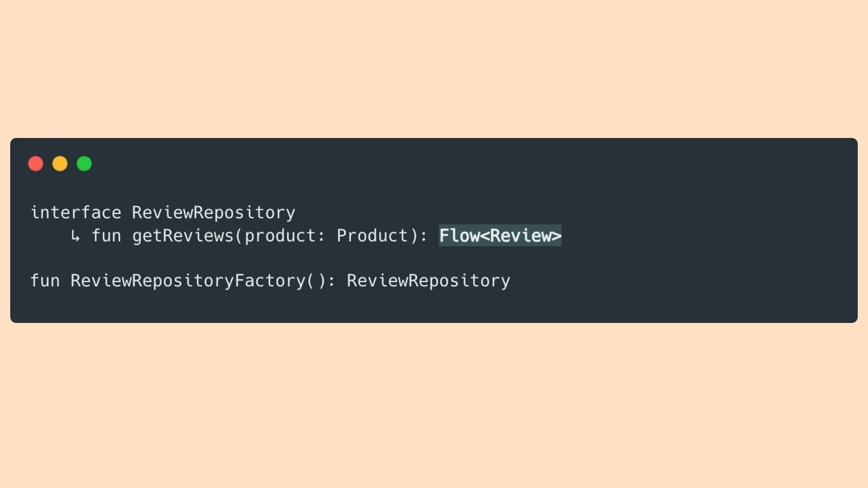Image resolution: width=868 pixels, height=488 pixels.
Task: Click the ↳ arrow symbol before fun
Action: (75, 236)
